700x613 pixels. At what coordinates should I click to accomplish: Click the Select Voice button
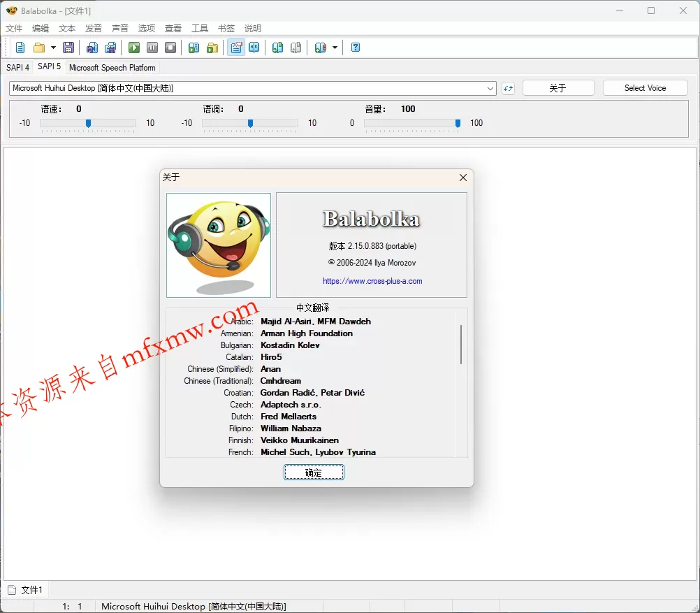click(645, 88)
